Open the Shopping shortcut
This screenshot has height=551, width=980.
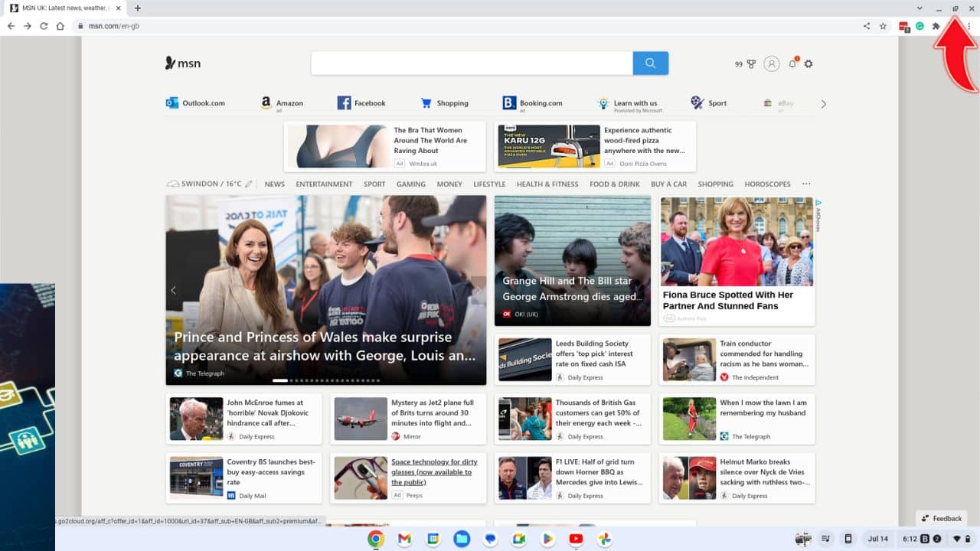click(444, 103)
